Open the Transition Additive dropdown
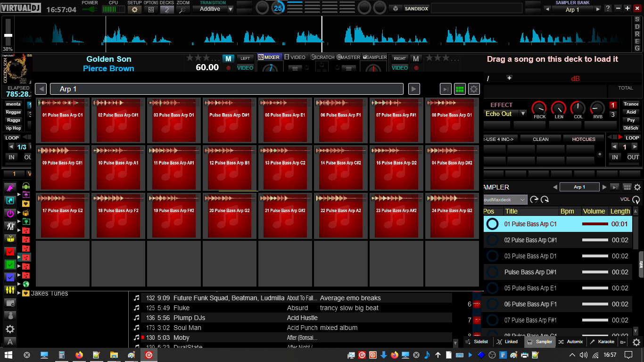This screenshot has width=644, height=362. pyautogui.click(x=213, y=9)
